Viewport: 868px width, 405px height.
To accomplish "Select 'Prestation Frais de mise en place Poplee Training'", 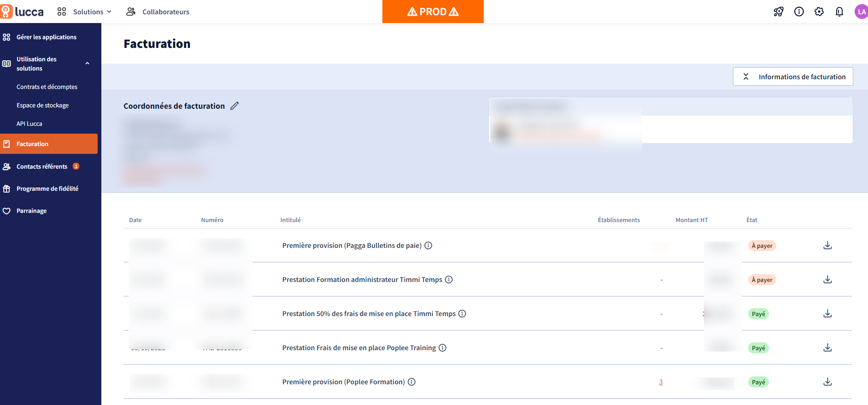I will (x=359, y=348).
